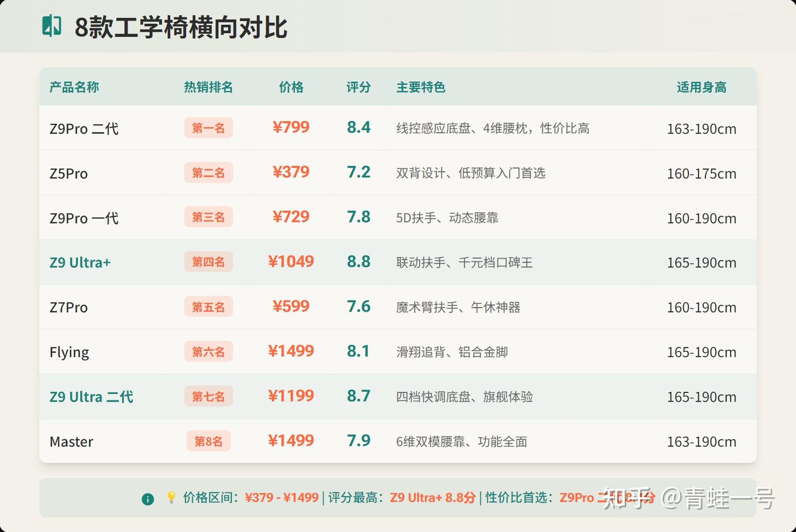Select the Z9Pro 一代 product name
Image resolution: width=796 pixels, height=532 pixels.
[84, 218]
